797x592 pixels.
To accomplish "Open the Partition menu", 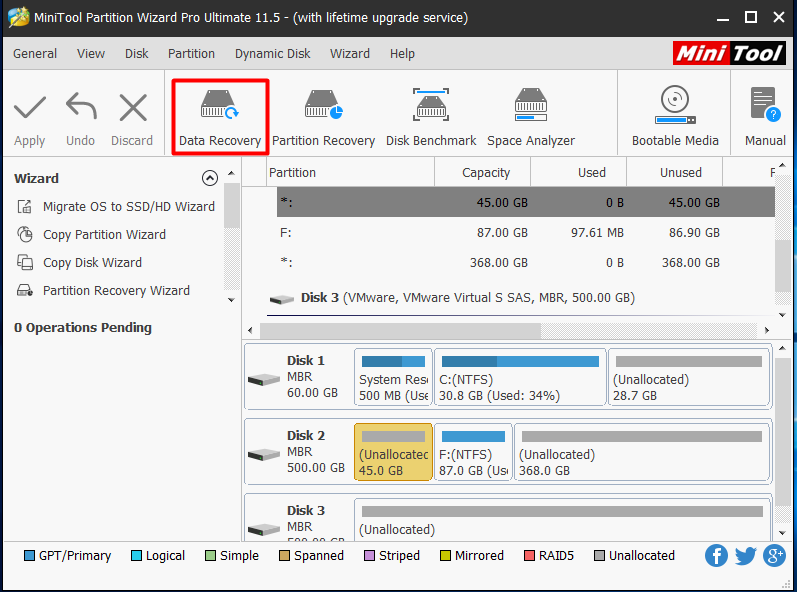I will tap(191, 53).
